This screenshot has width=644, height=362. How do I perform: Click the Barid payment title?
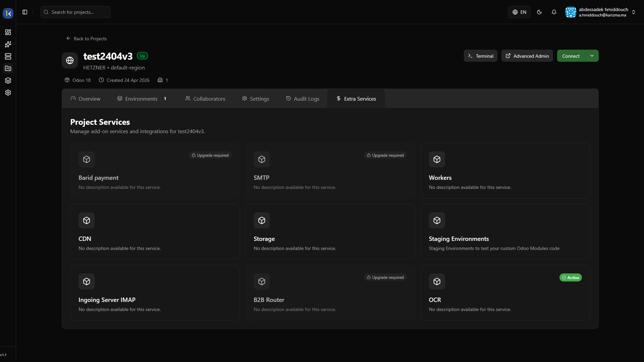pyautogui.click(x=98, y=178)
